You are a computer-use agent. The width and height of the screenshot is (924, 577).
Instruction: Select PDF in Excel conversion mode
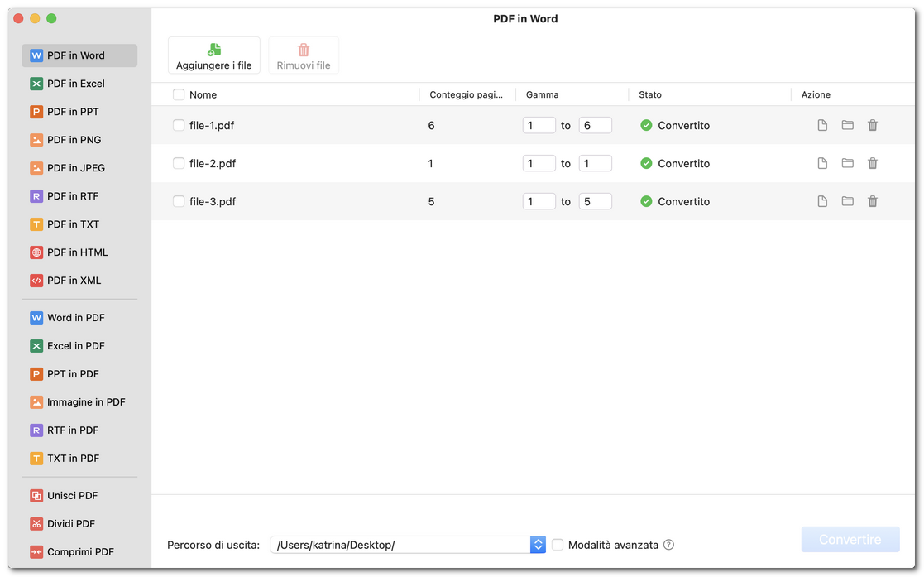[x=79, y=84]
